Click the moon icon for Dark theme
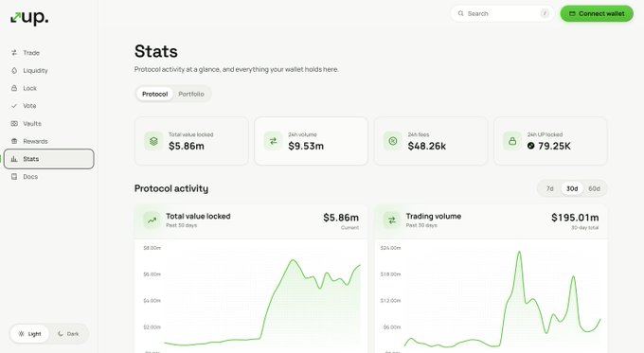Screen dimensions: 644x353 click(61, 334)
